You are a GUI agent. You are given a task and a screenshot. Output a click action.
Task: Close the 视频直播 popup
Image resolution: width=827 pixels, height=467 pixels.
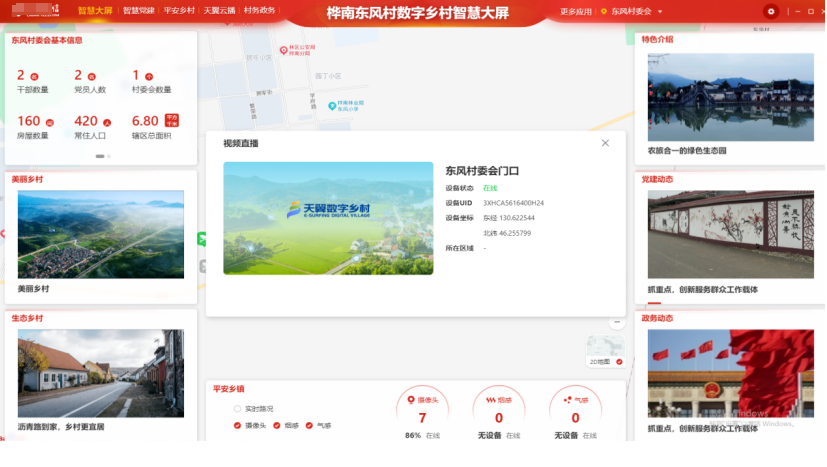tap(605, 143)
